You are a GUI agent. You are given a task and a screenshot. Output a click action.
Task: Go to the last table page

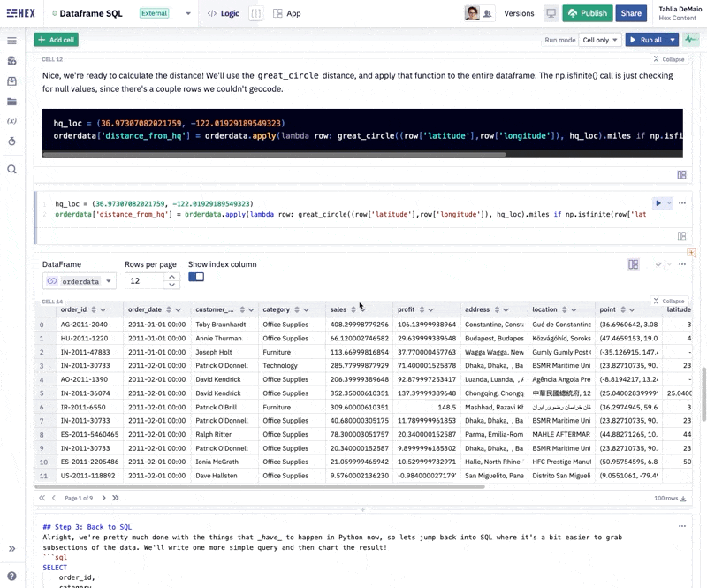(x=116, y=498)
